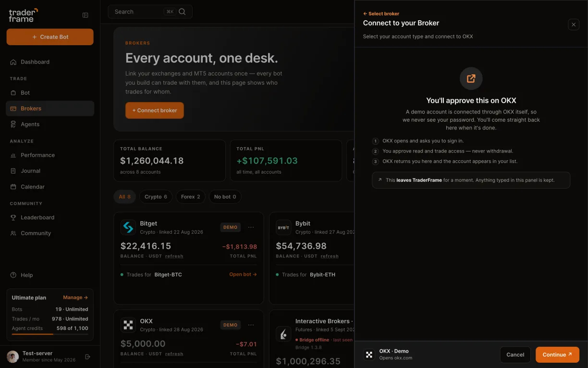
Task: Click the Help question mark icon
Action: (x=13, y=275)
